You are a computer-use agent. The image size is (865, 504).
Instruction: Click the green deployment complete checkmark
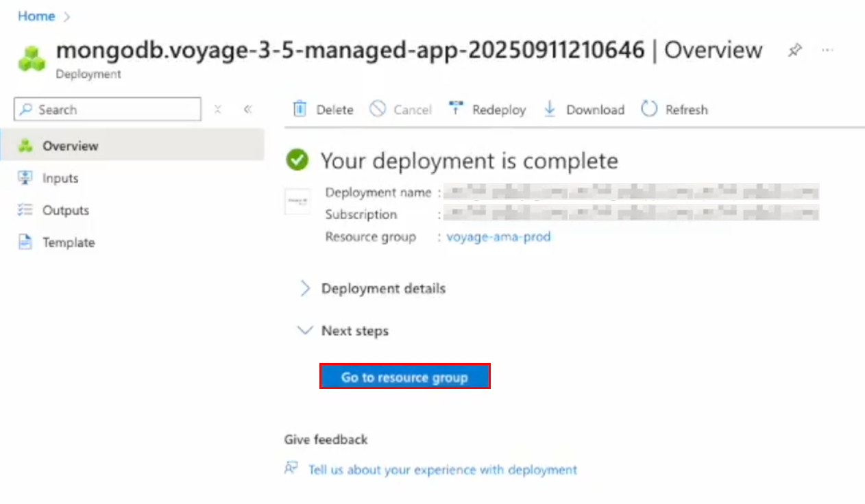[297, 161]
